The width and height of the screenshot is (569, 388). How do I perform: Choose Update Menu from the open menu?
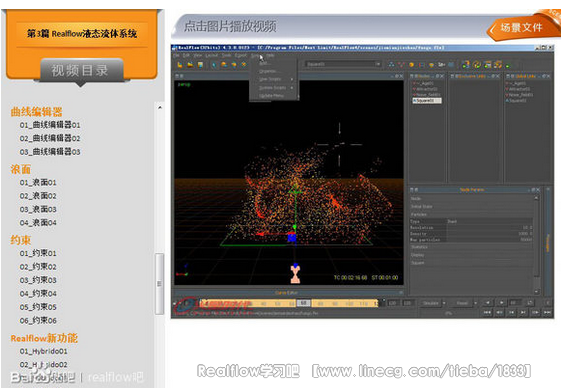(272, 96)
